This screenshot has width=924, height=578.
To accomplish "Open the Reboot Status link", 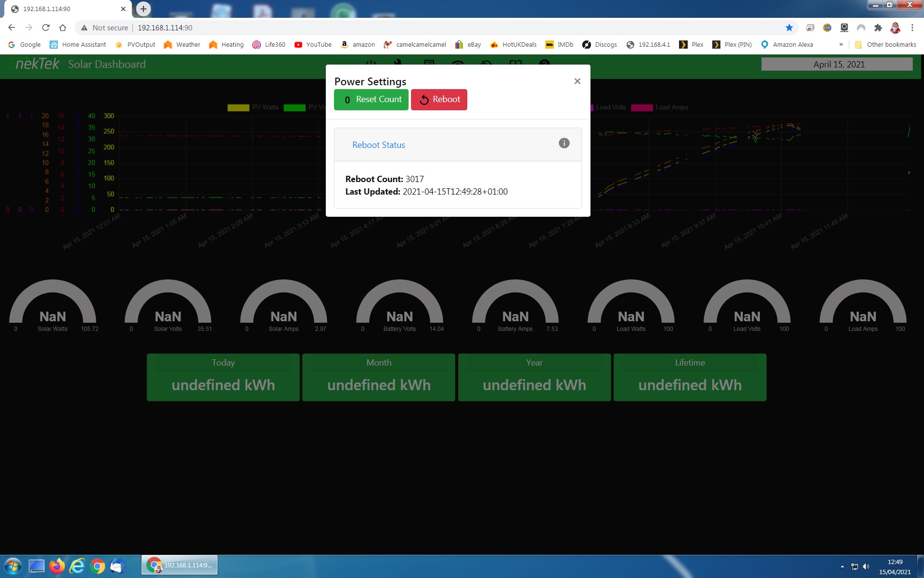I will (378, 145).
